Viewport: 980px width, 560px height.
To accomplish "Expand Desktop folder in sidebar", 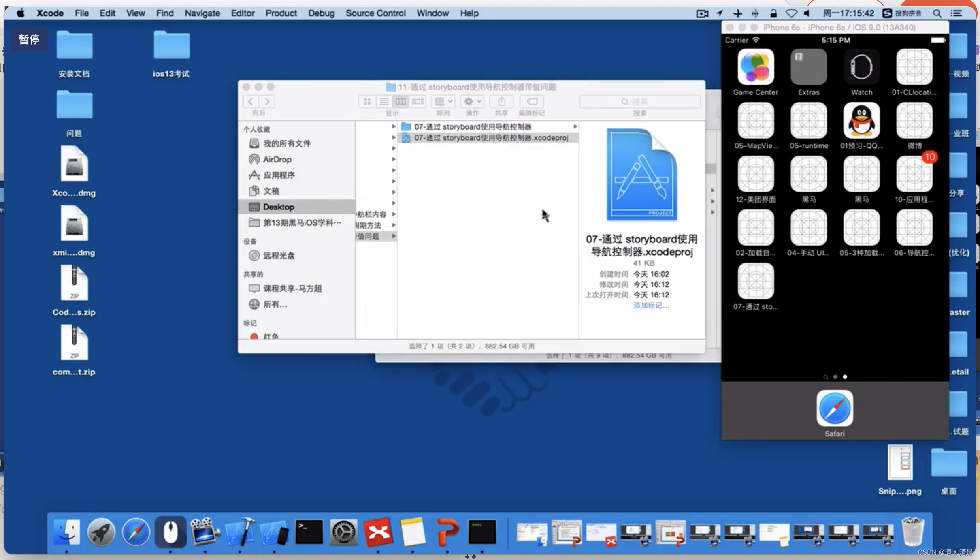I will pos(278,207).
